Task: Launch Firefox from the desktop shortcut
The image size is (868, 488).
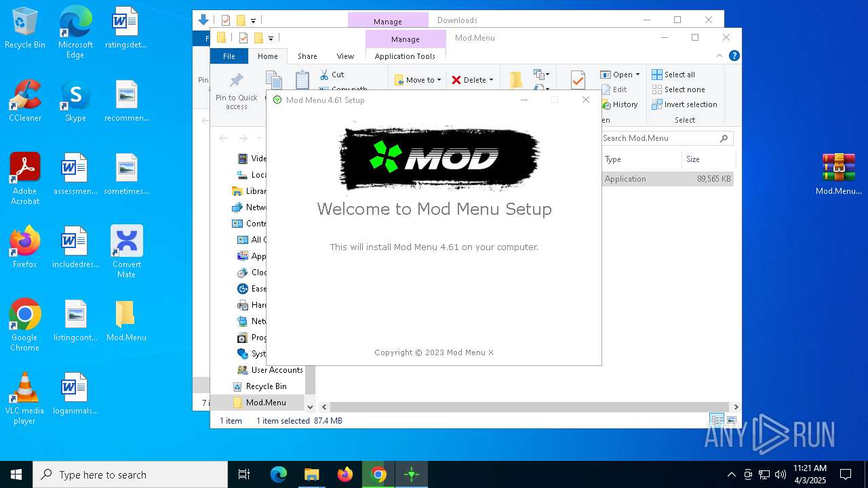Action: pos(25,247)
